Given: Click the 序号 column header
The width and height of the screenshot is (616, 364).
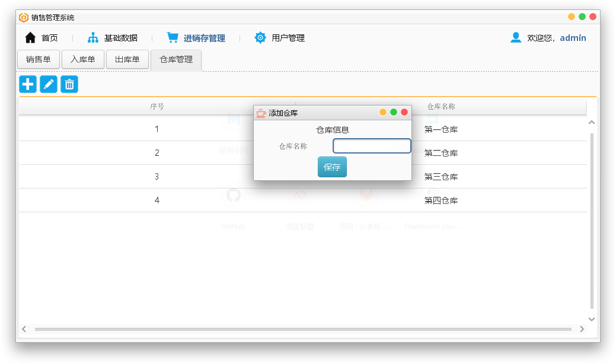Looking at the screenshot, I should [157, 106].
